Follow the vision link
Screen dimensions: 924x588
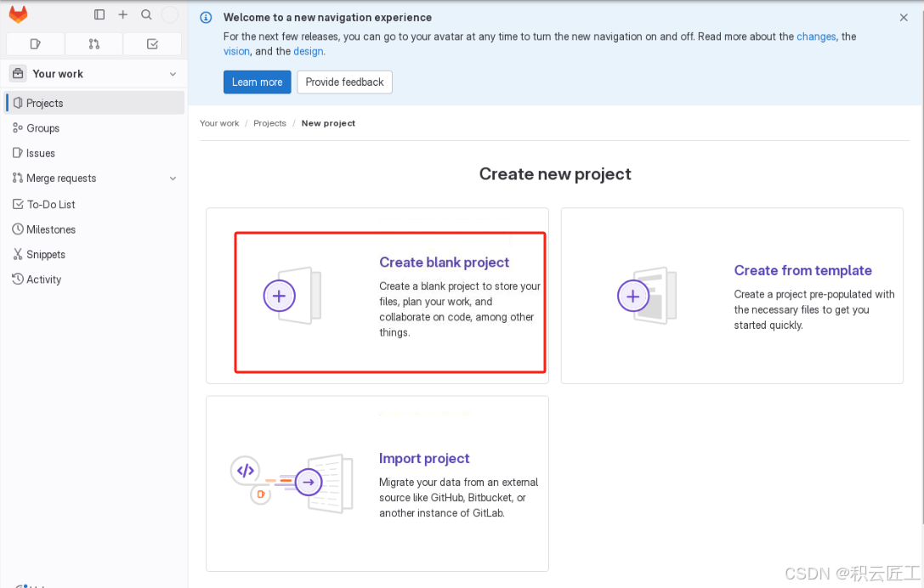(236, 51)
